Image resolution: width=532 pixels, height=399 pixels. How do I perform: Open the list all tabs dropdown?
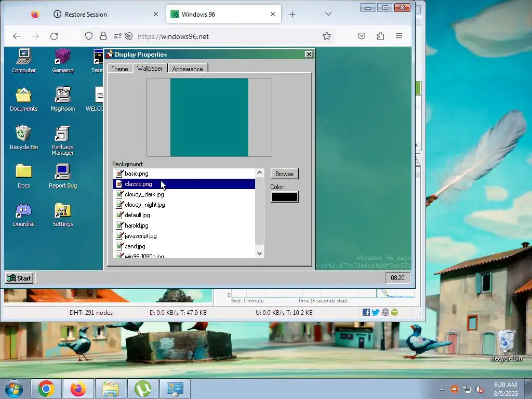(x=328, y=14)
